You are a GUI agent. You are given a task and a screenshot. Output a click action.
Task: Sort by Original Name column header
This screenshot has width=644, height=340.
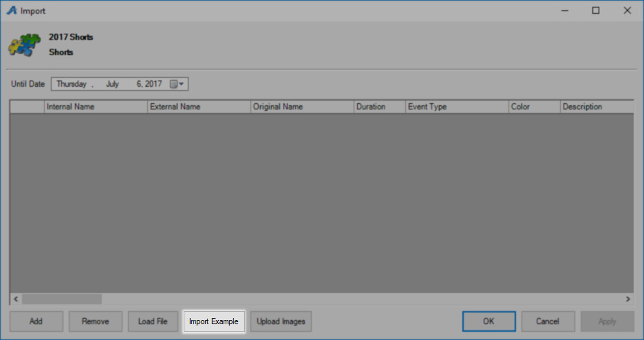coord(302,107)
